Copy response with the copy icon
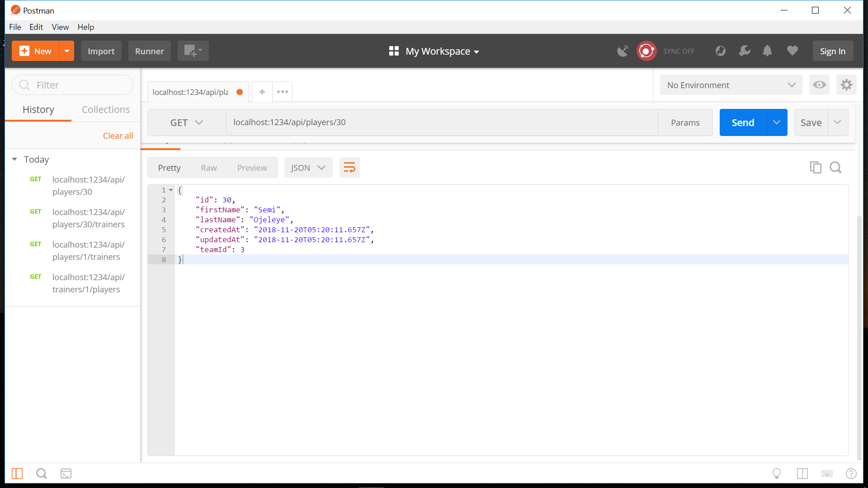 [x=816, y=168]
